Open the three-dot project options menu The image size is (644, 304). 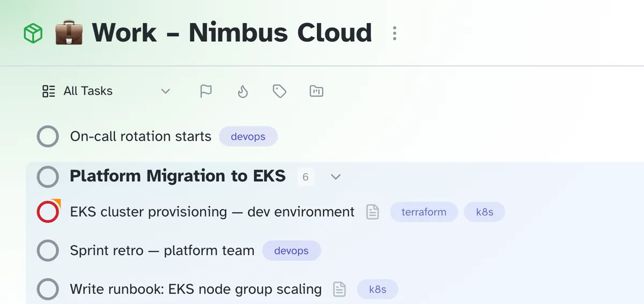[x=394, y=33]
